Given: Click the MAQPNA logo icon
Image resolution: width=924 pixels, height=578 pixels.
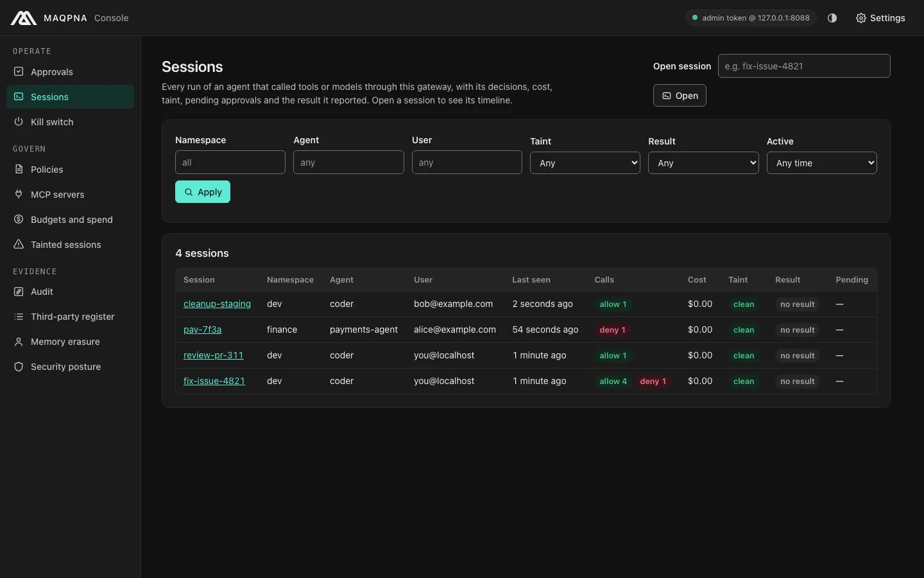Looking at the screenshot, I should [23, 18].
